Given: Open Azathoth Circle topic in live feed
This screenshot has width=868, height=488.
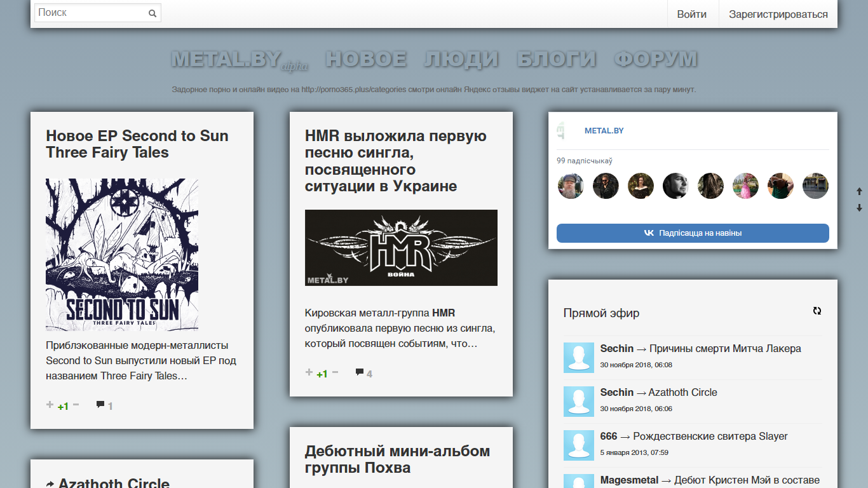Looking at the screenshot, I should [x=682, y=392].
